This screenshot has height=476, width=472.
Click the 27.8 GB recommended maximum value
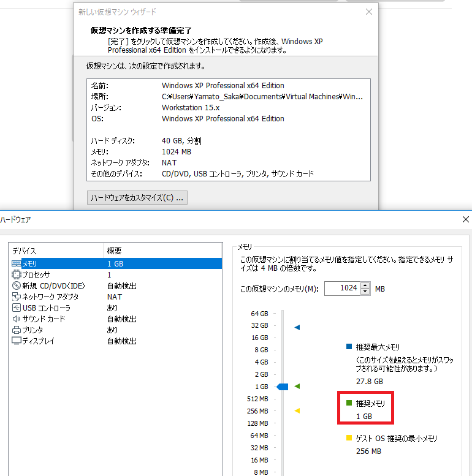370,381
